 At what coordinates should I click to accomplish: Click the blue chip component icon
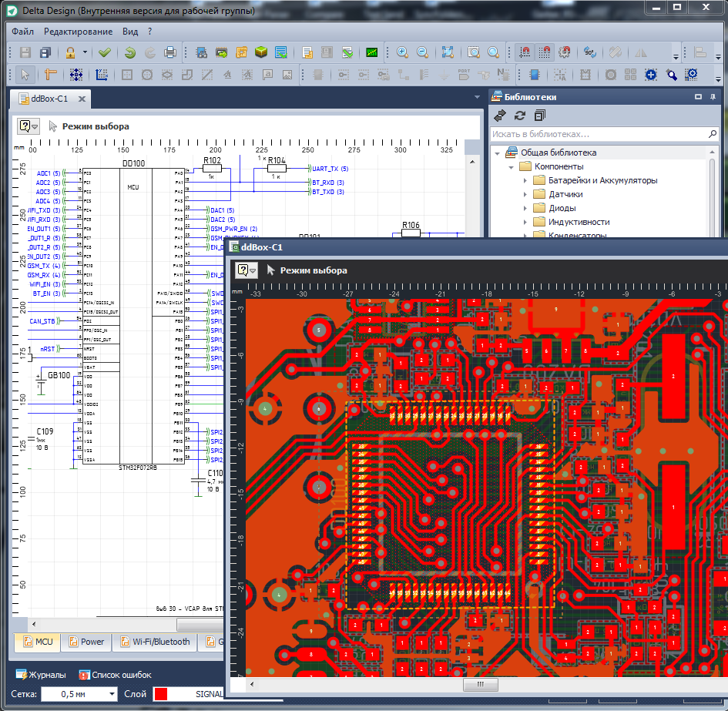(x=534, y=74)
